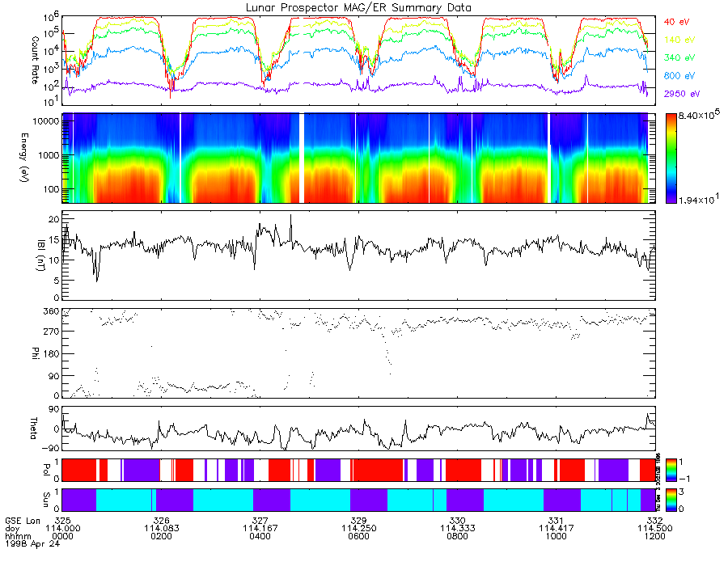The width and height of the screenshot is (728, 566).
Task: Select the green "340 eV" legend label
Action: coord(679,57)
